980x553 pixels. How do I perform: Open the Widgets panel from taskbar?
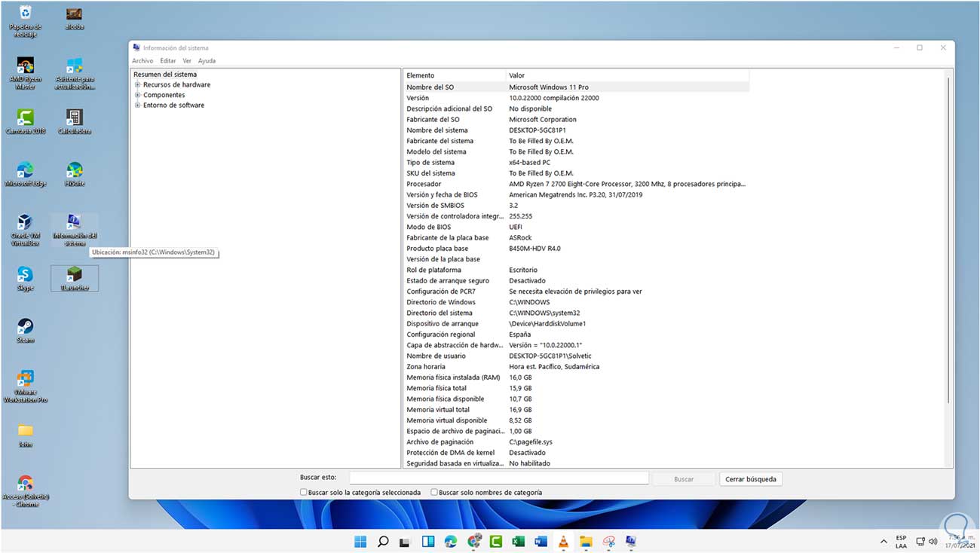click(x=428, y=541)
